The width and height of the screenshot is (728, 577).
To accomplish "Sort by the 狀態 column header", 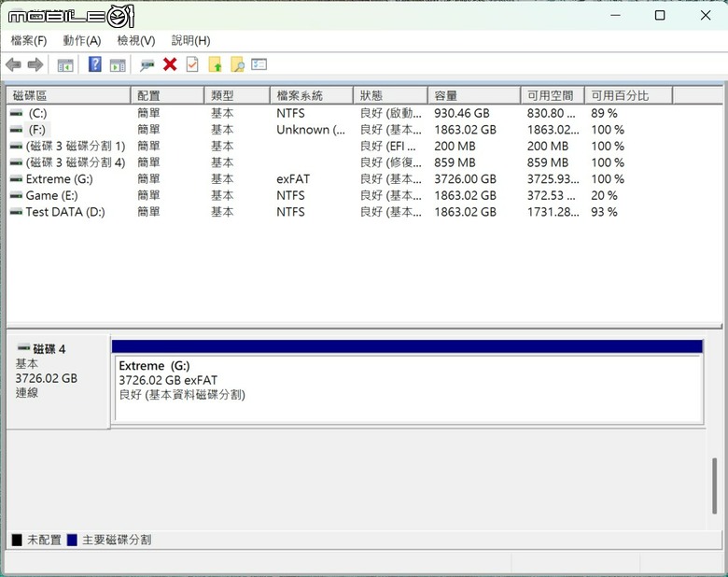I will [x=390, y=96].
